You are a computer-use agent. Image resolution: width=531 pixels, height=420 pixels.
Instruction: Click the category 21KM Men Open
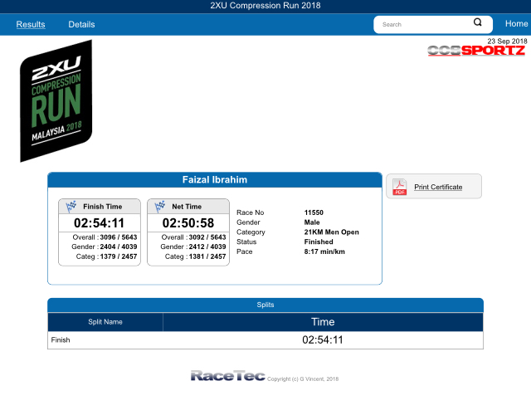tap(332, 232)
